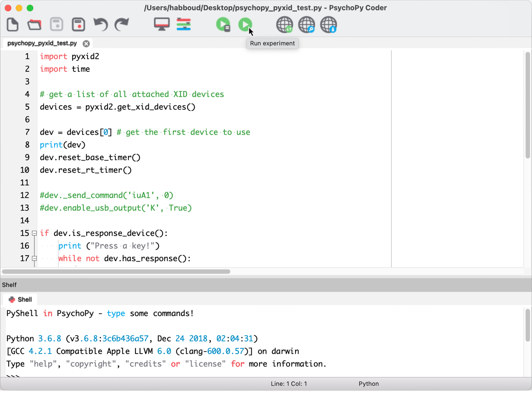Image resolution: width=532 pixels, height=407 pixels.
Task: Open a file using the folder icon
Action: pyautogui.click(x=35, y=25)
